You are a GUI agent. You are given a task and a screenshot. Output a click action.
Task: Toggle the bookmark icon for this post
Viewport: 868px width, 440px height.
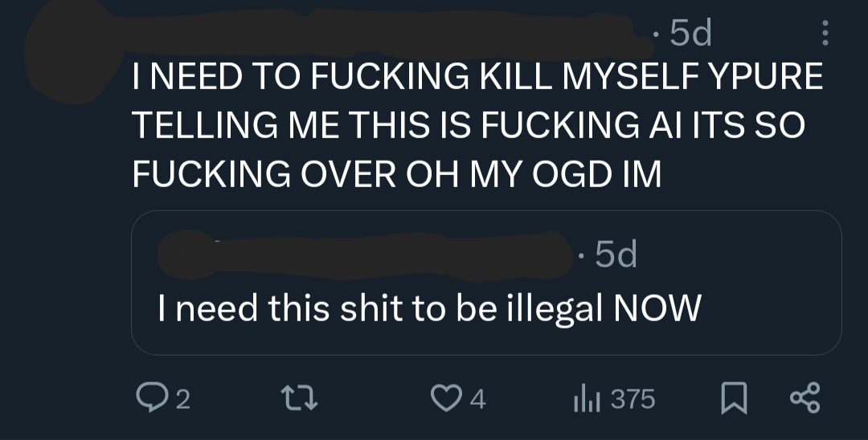point(734,398)
